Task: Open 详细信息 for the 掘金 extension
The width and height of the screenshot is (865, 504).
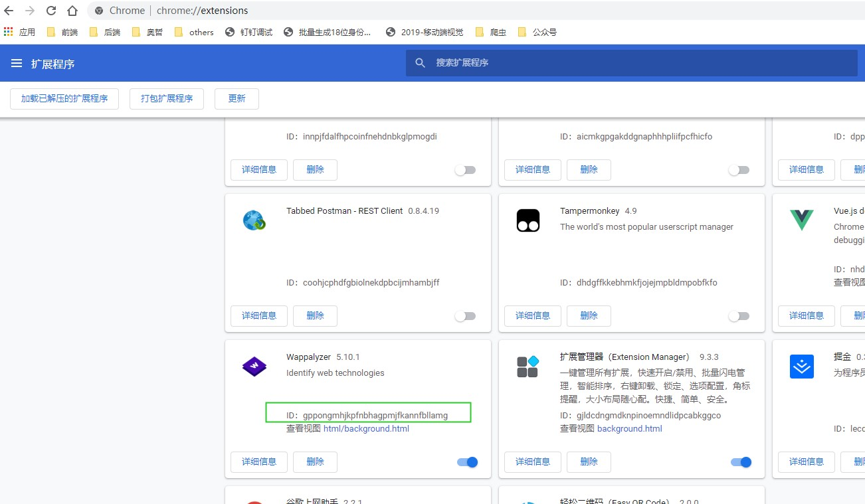Action: [x=807, y=462]
